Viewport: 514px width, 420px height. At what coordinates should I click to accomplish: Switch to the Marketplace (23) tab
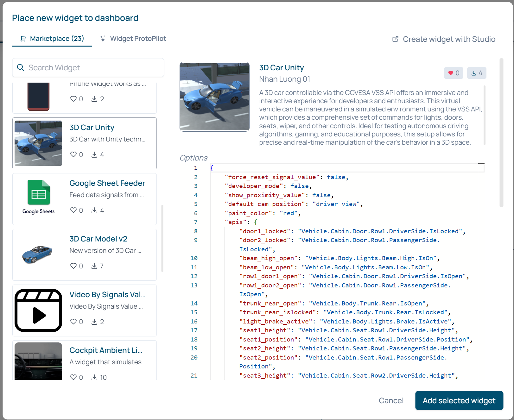coord(52,39)
